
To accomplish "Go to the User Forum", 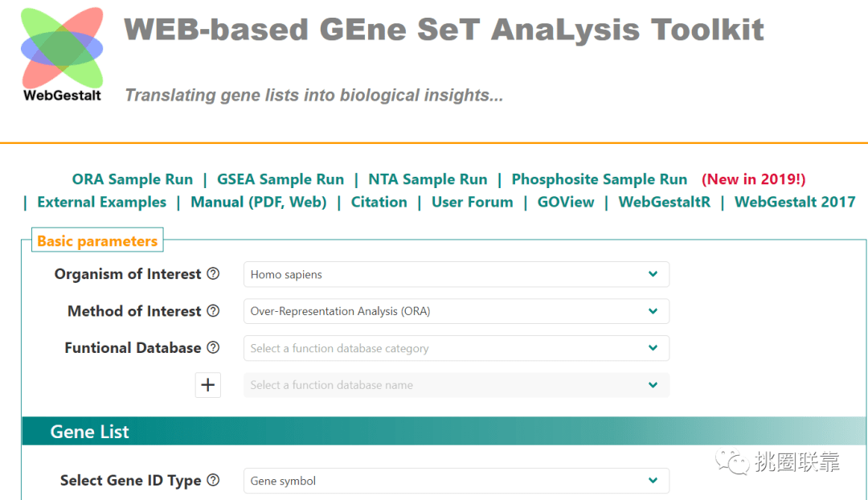I will 473,202.
